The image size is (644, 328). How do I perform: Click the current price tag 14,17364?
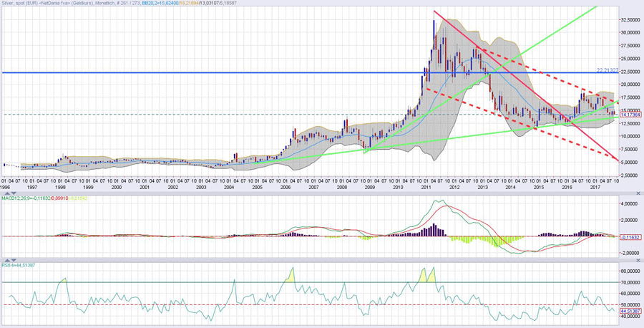(630, 115)
